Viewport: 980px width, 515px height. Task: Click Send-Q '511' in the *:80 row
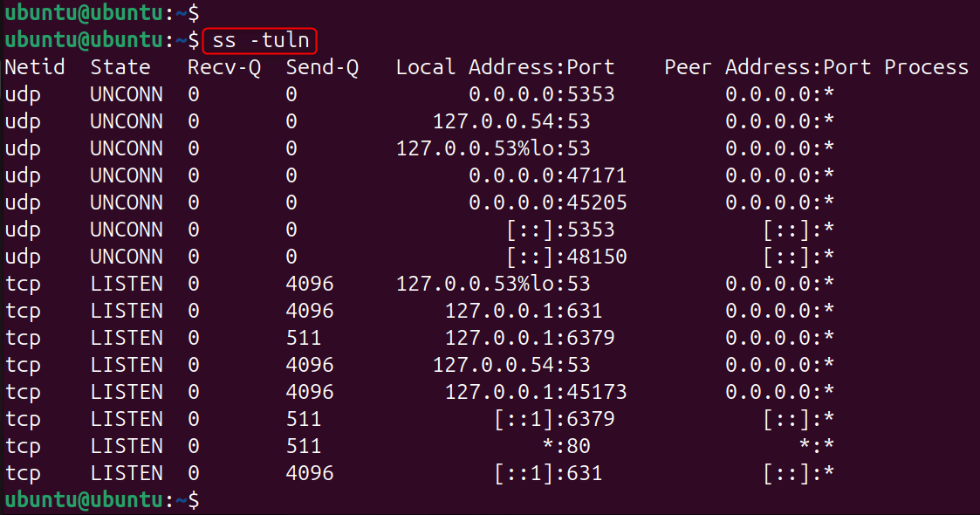pyautogui.click(x=304, y=446)
